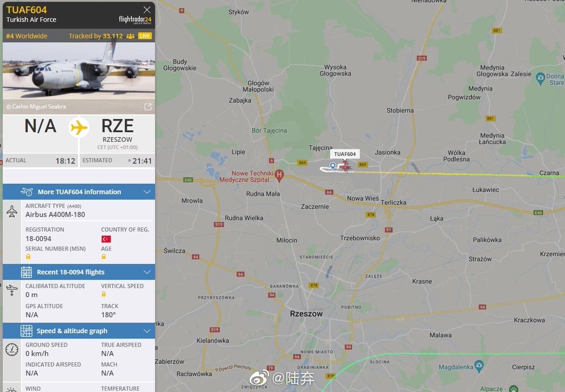Open the #4 Worldwide ranking link
The width and height of the screenshot is (565, 392).
pos(26,36)
